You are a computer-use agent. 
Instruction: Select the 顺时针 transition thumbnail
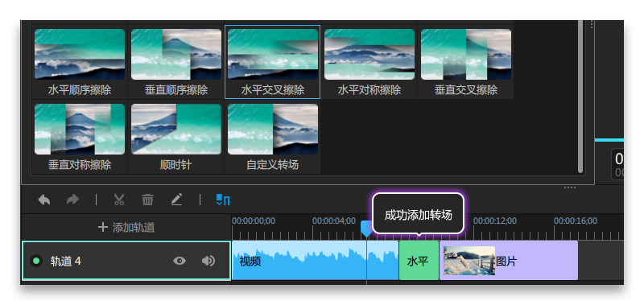pyautogui.click(x=176, y=129)
